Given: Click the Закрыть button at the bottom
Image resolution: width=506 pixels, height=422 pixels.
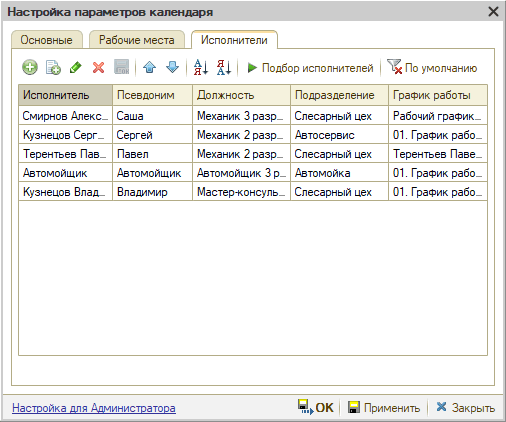Looking at the screenshot, I should click(x=466, y=407).
